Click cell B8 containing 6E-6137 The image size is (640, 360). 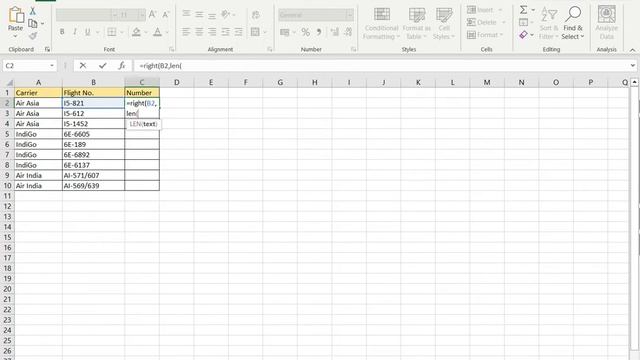click(93, 165)
